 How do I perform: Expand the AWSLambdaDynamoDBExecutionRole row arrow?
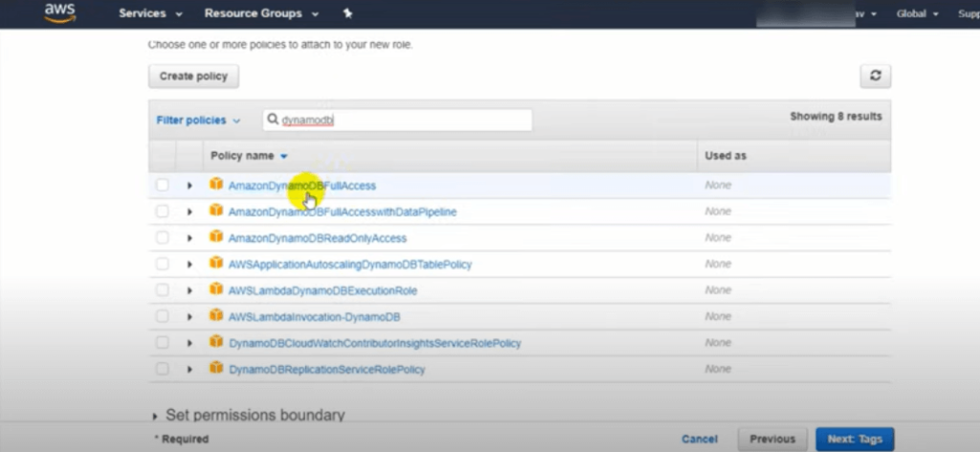tap(189, 291)
